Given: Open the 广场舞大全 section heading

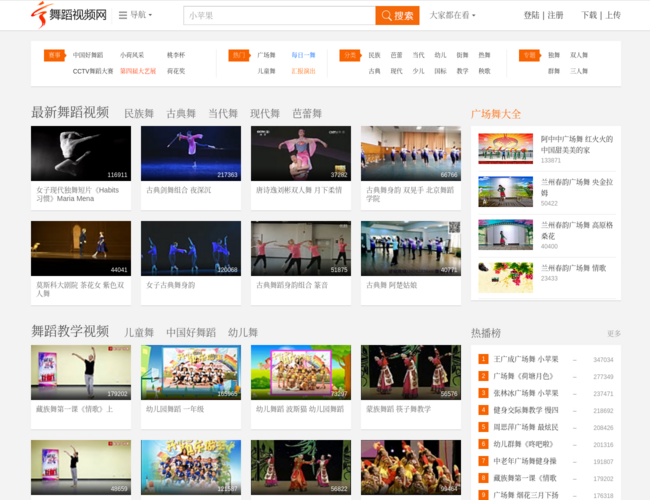Looking at the screenshot, I should [496, 113].
